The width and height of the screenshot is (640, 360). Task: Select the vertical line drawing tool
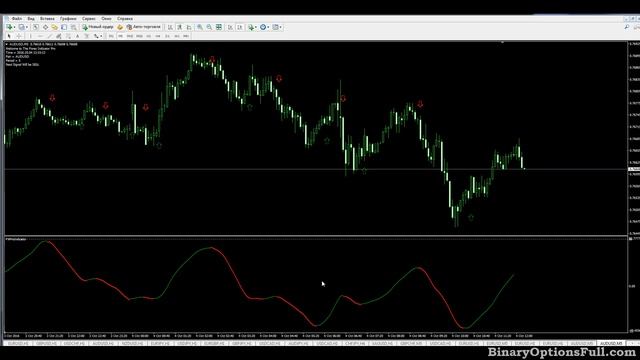point(31,36)
